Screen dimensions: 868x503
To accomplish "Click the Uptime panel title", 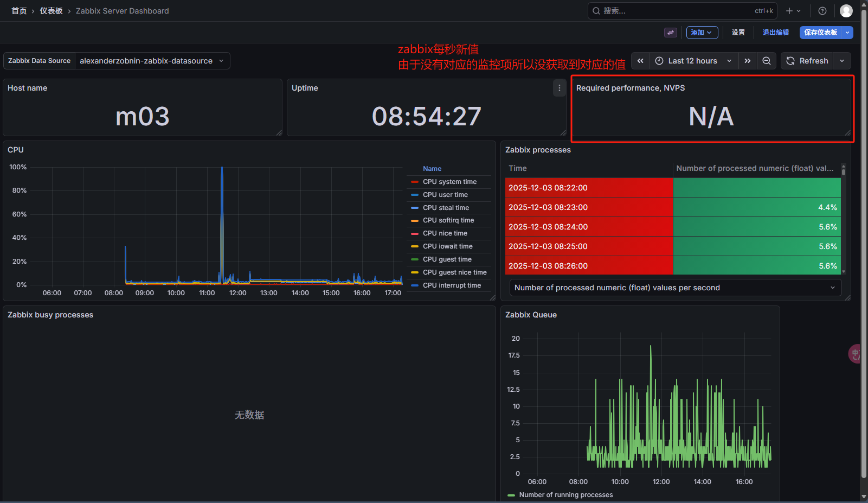I will coord(305,88).
